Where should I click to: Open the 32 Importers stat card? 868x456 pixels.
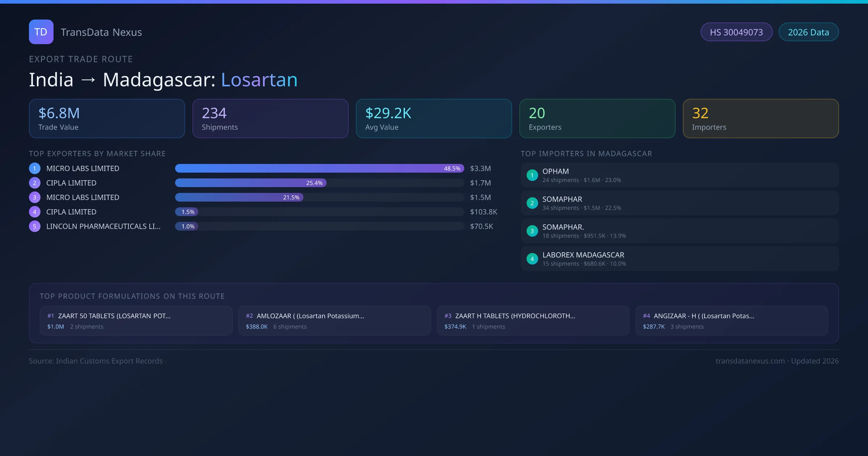(761, 119)
